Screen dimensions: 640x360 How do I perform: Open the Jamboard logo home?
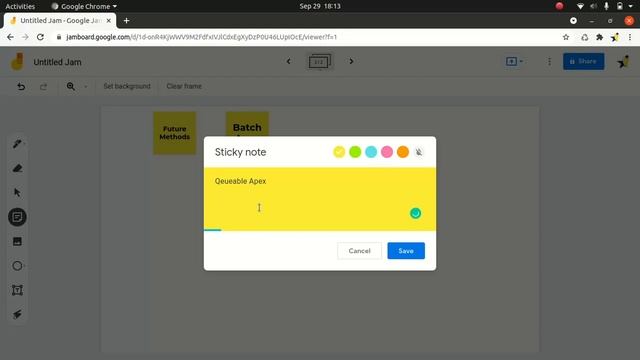[17, 62]
